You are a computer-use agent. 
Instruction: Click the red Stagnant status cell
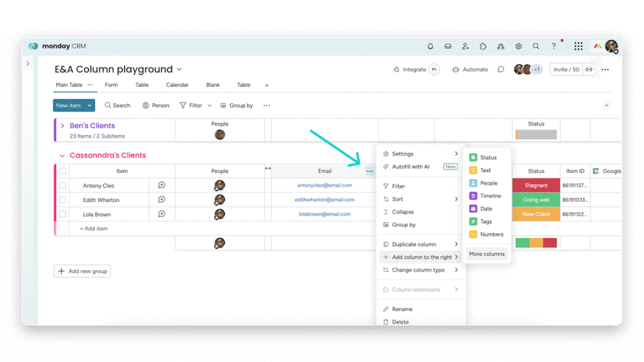click(536, 185)
